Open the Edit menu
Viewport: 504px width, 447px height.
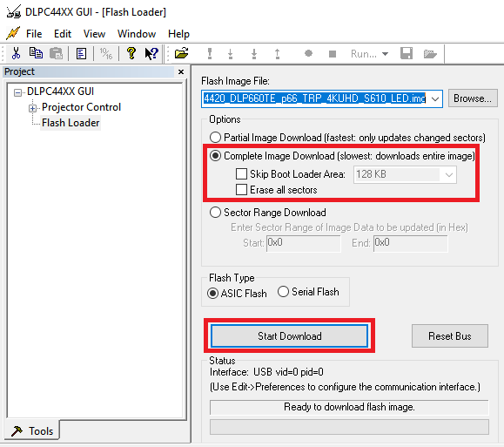click(x=63, y=33)
